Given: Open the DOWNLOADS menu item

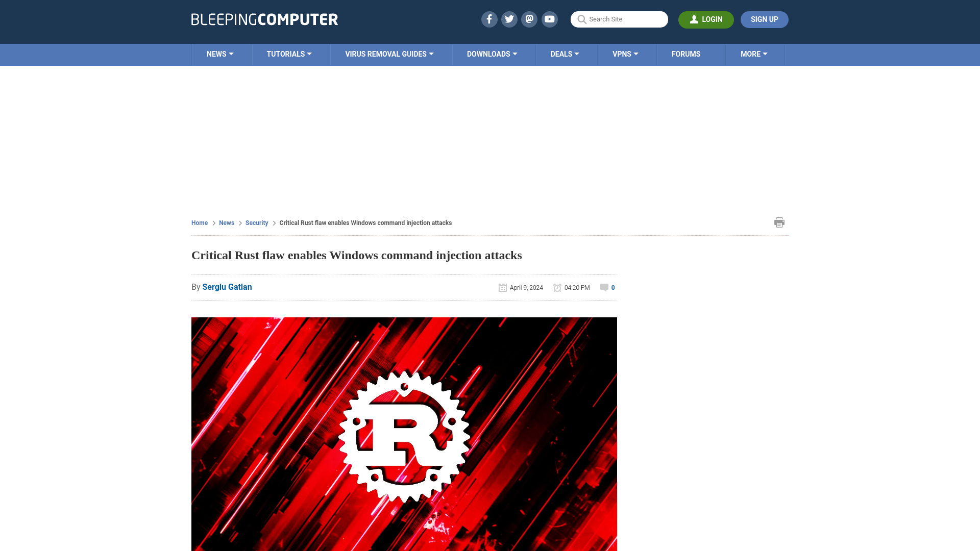Looking at the screenshot, I should click(x=492, y=54).
